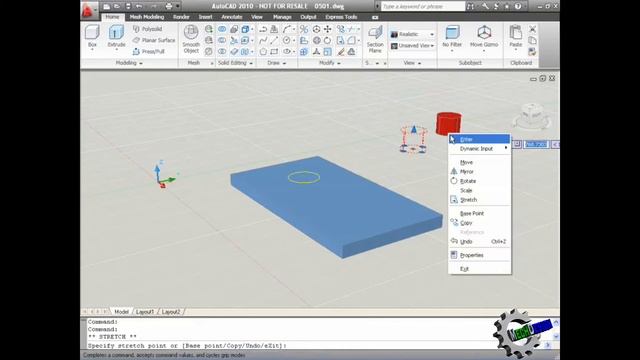Click the Box solid tool icon

click(92, 33)
